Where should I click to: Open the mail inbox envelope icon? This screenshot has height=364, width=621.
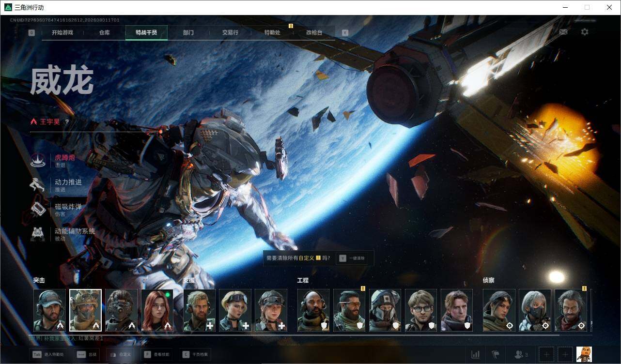point(563,32)
